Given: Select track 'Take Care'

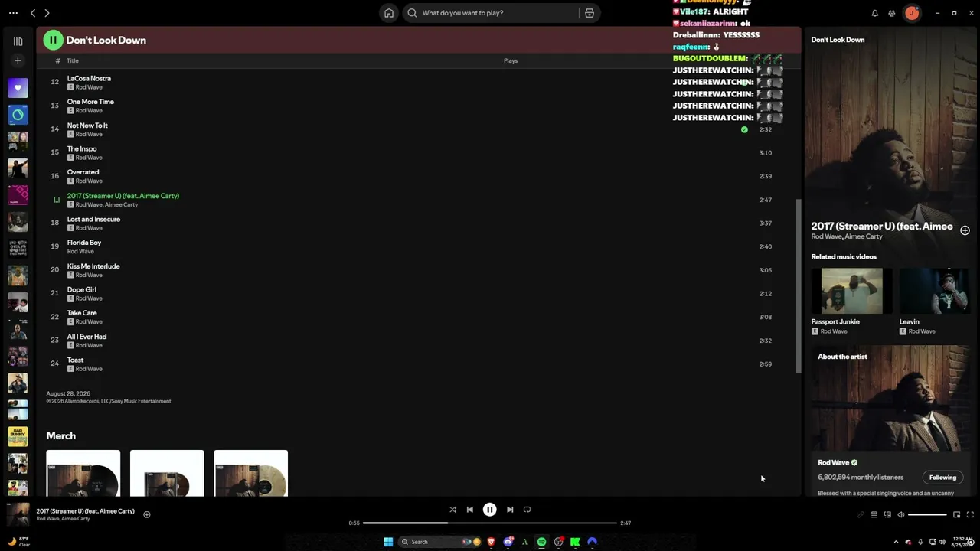Looking at the screenshot, I should coord(82,313).
